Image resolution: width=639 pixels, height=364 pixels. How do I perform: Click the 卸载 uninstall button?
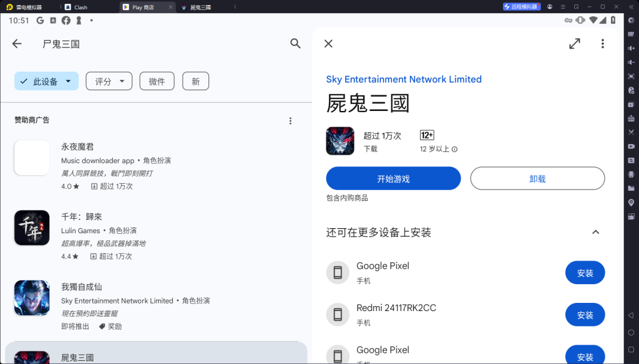pyautogui.click(x=537, y=178)
